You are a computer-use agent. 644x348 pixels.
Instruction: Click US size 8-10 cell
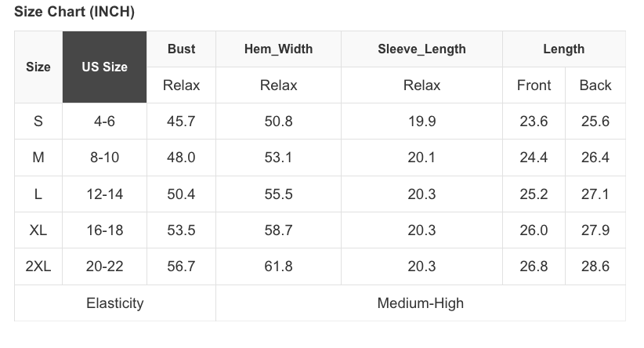point(104,158)
